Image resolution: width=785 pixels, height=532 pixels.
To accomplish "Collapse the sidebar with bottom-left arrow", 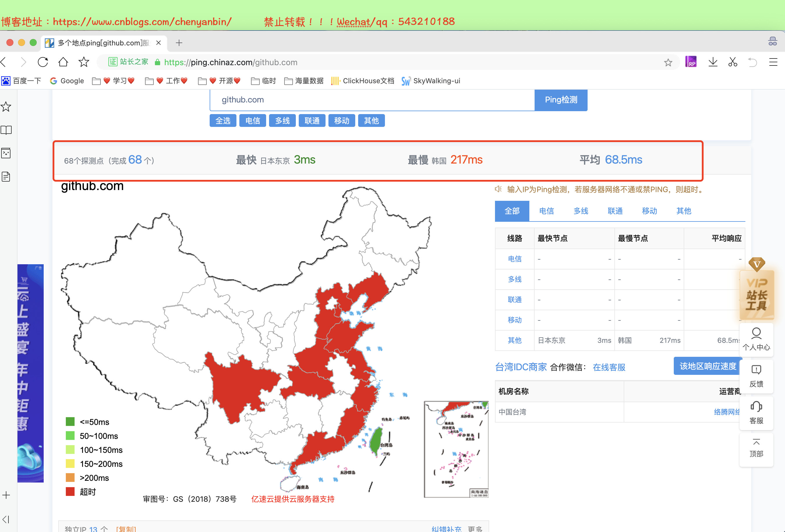I will coord(6,519).
